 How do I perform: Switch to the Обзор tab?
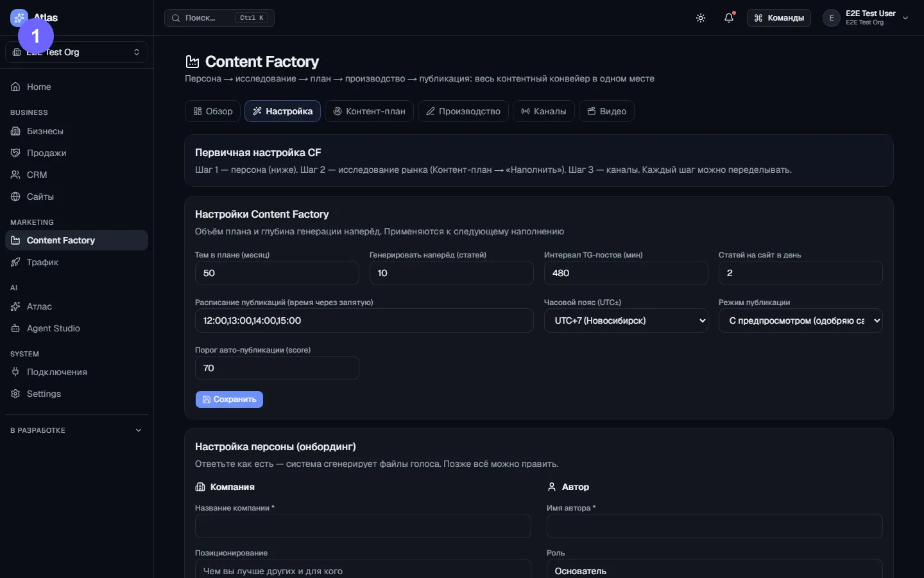pyautogui.click(x=213, y=111)
